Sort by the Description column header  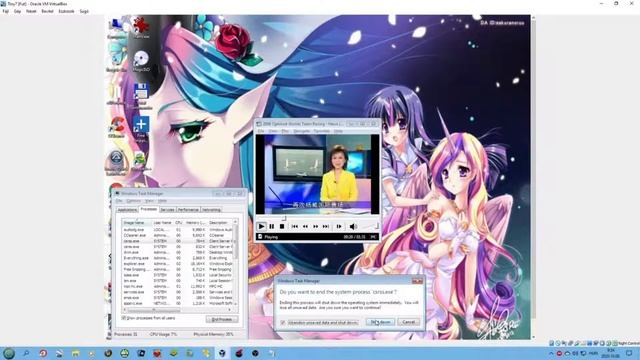(220, 223)
